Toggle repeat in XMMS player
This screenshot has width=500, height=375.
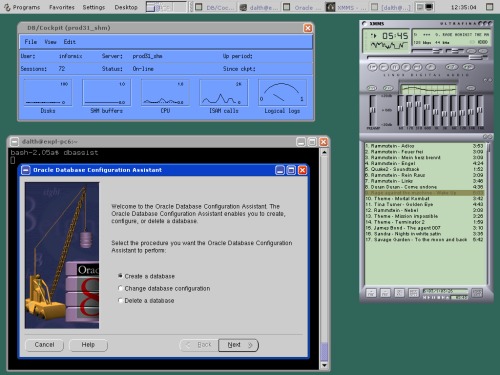468,67
